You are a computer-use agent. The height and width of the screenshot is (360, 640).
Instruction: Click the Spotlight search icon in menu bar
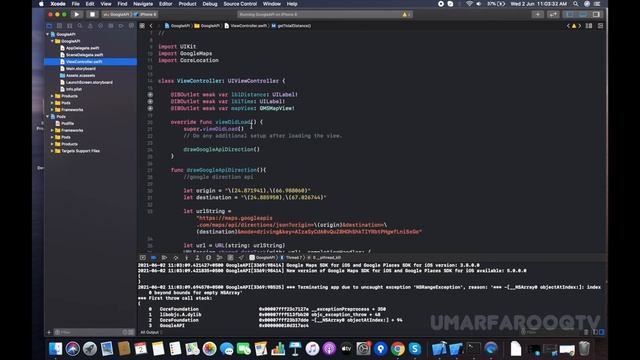tap(576, 4)
